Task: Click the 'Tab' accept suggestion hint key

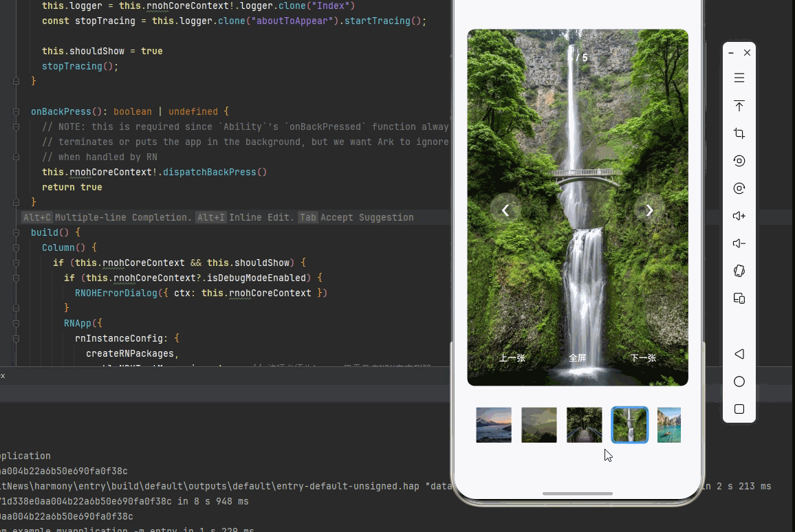Action: 308,217
